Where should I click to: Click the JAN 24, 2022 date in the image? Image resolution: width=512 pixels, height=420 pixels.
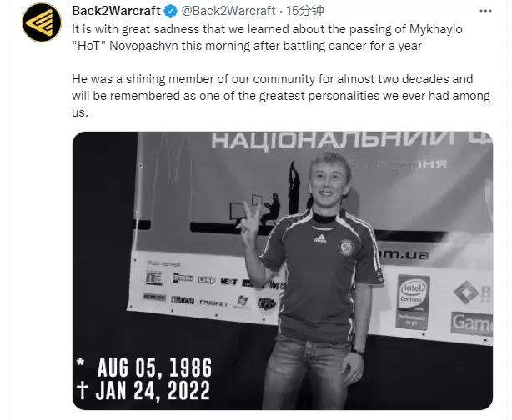pyautogui.click(x=153, y=390)
